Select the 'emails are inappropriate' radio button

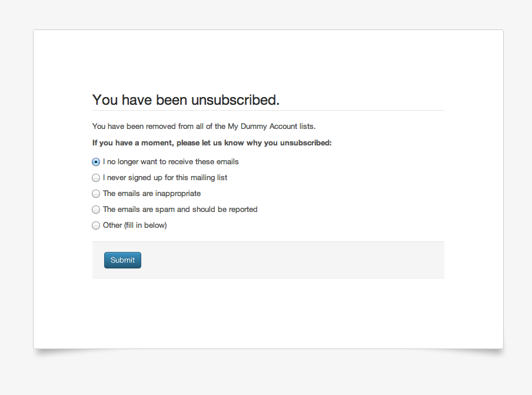pos(96,194)
